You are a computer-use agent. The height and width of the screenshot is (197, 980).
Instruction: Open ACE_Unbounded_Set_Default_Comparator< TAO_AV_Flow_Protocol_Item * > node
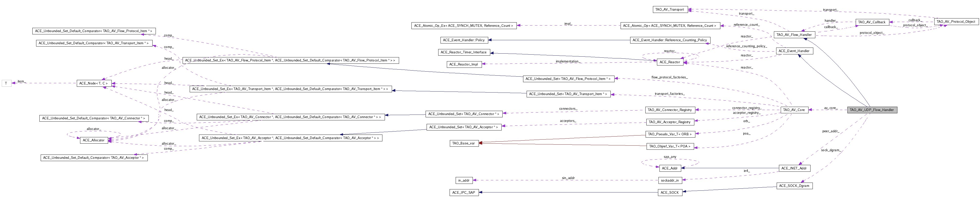pyautogui.click(x=94, y=31)
